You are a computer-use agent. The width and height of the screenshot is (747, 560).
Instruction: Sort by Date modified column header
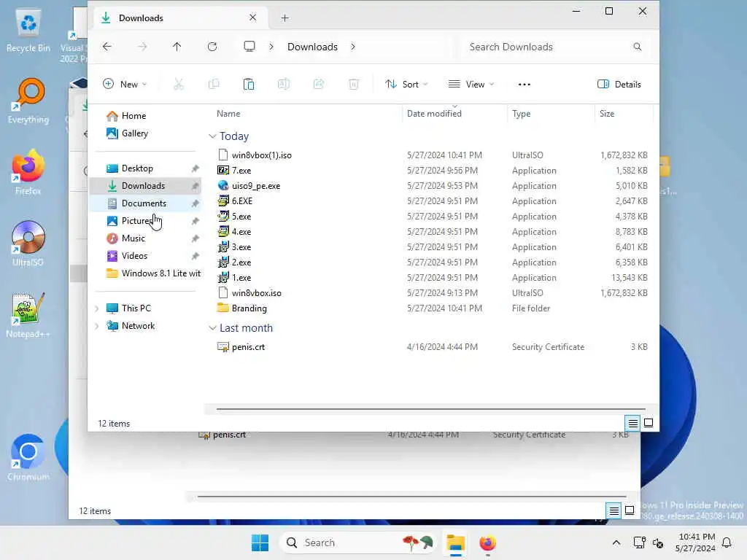point(434,114)
